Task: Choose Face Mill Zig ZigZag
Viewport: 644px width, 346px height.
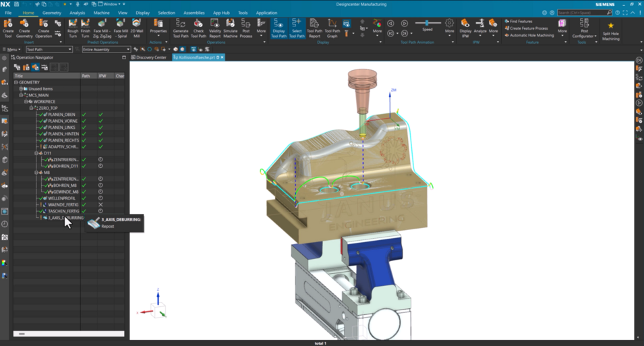Action: pyautogui.click(x=102, y=28)
